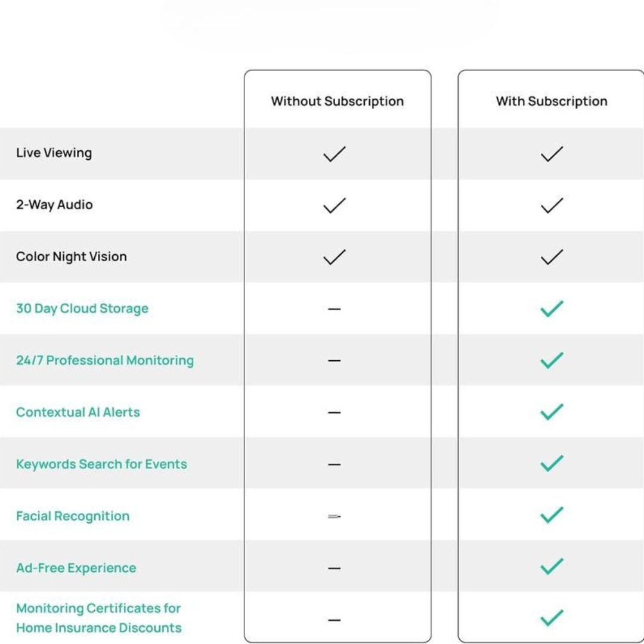Image resolution: width=644 pixels, height=644 pixels.
Task: Click the green checkmark for 24/7 Professional Monitoring
Action: [x=552, y=360]
